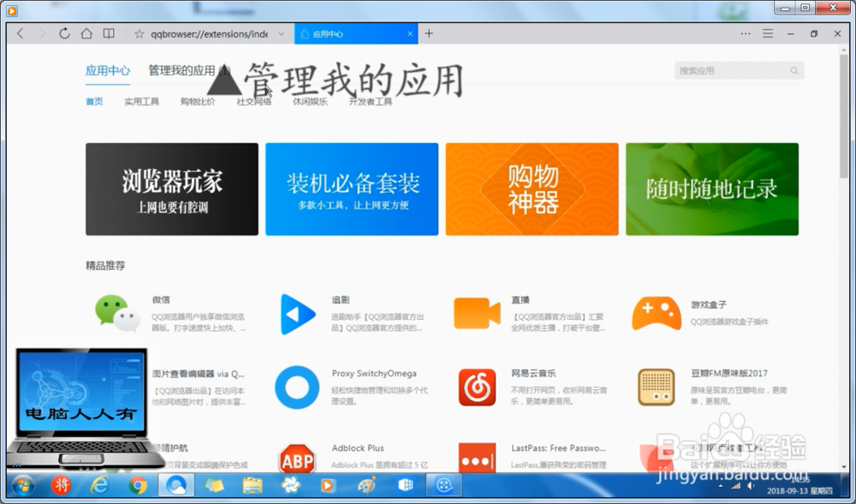The height and width of the screenshot is (504, 856).
Task: Open reading mode book icon
Action: coord(109,34)
